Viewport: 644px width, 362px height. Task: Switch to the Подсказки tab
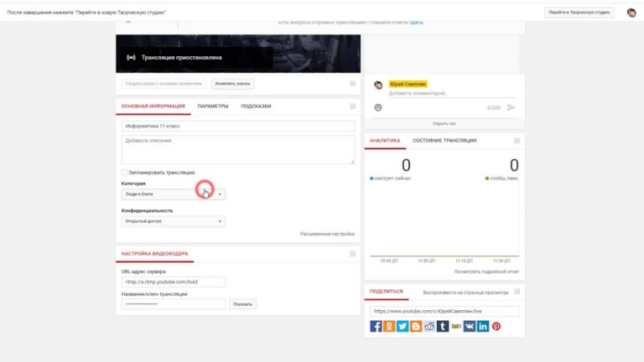(256, 106)
